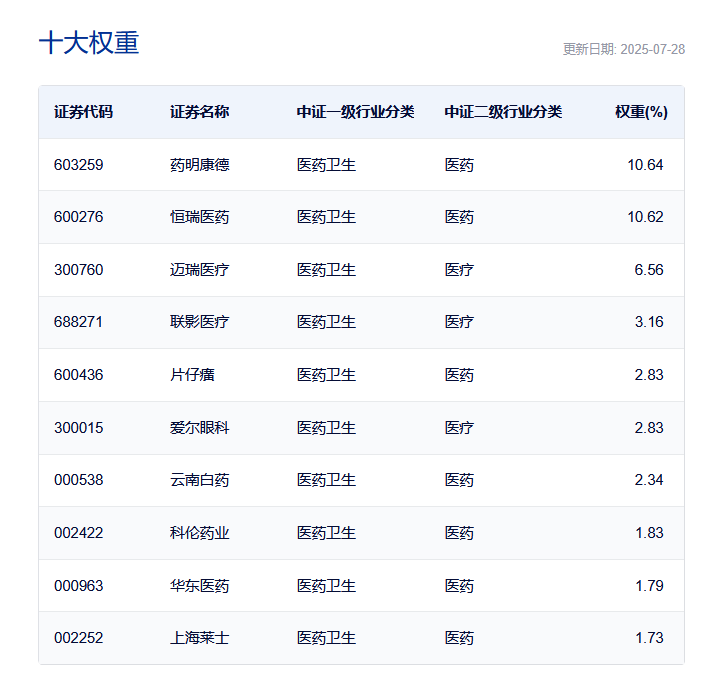Select stock name 片仔癀
This screenshot has width=712, height=688.
pyautogui.click(x=192, y=375)
